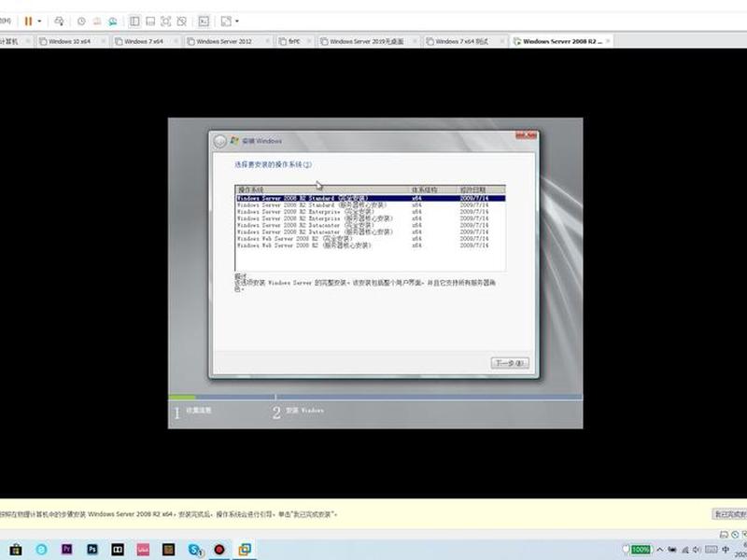Screen dimensions: 747x560
Task: Switch to Unity mode icon
Action: [x=181, y=21]
